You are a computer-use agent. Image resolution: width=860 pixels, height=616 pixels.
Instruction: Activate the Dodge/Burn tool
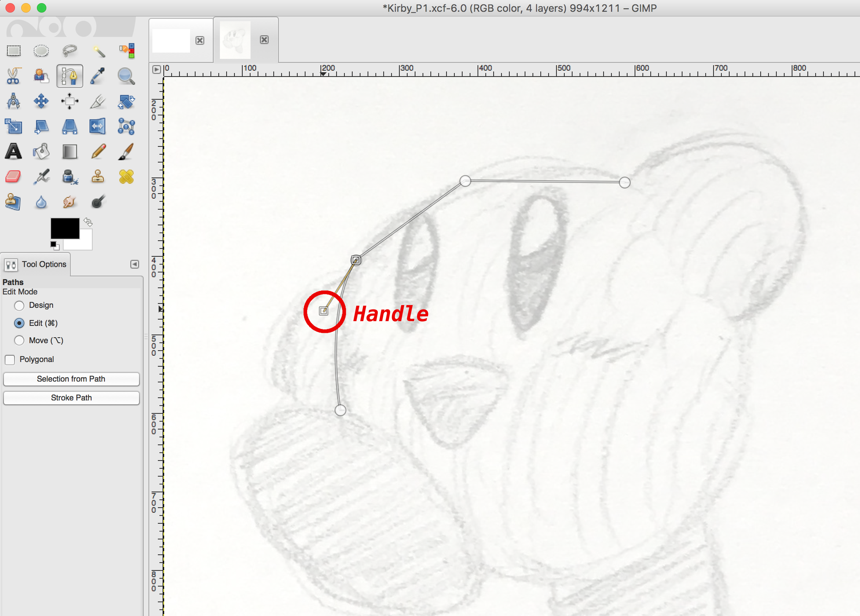[98, 202]
